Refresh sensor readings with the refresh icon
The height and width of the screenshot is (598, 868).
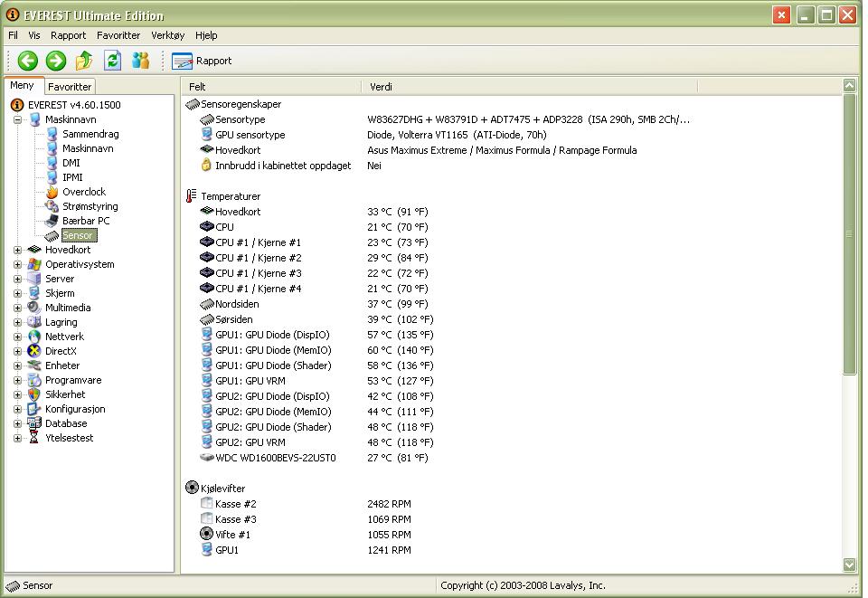[x=112, y=61]
